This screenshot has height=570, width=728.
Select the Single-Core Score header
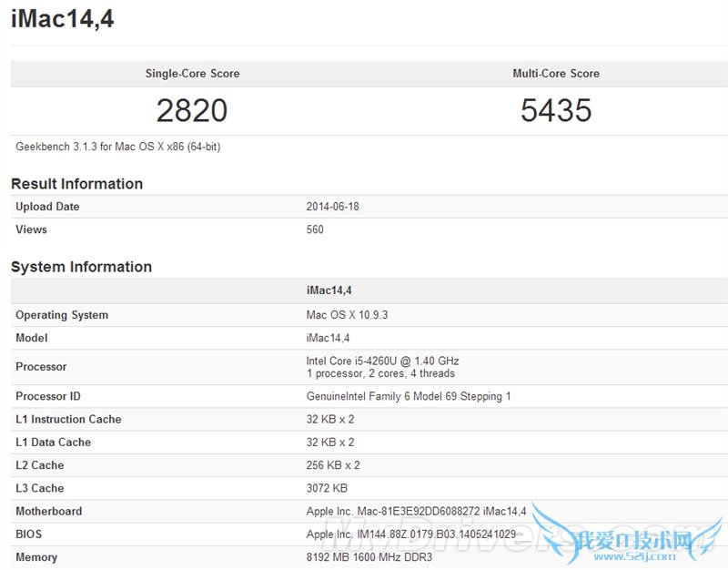[192, 74]
